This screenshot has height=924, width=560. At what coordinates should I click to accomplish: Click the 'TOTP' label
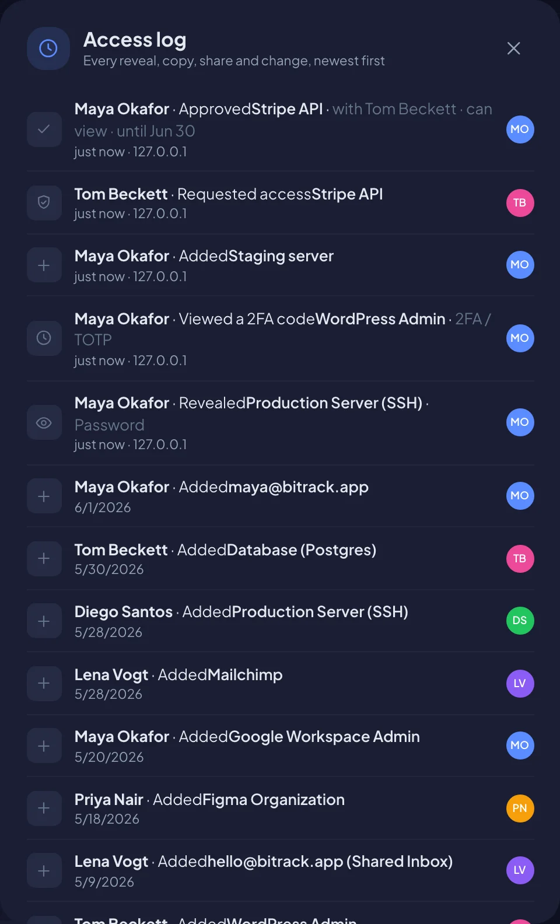[x=93, y=340]
